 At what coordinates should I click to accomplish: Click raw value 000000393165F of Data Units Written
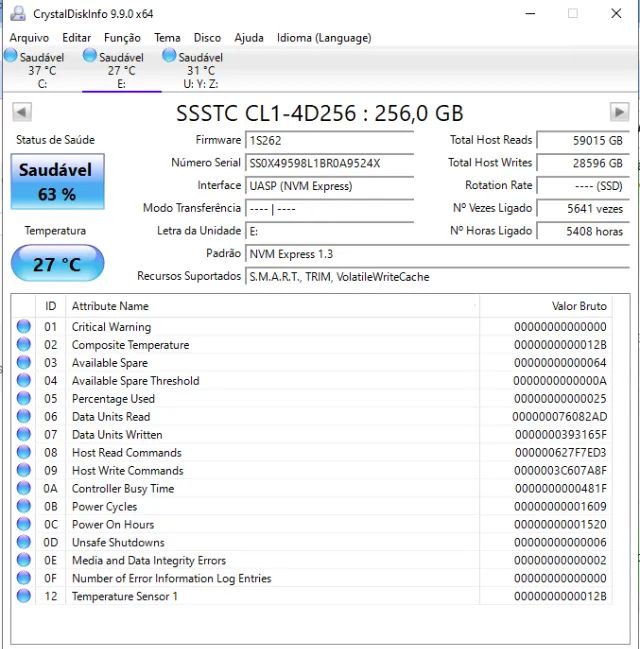(561, 435)
